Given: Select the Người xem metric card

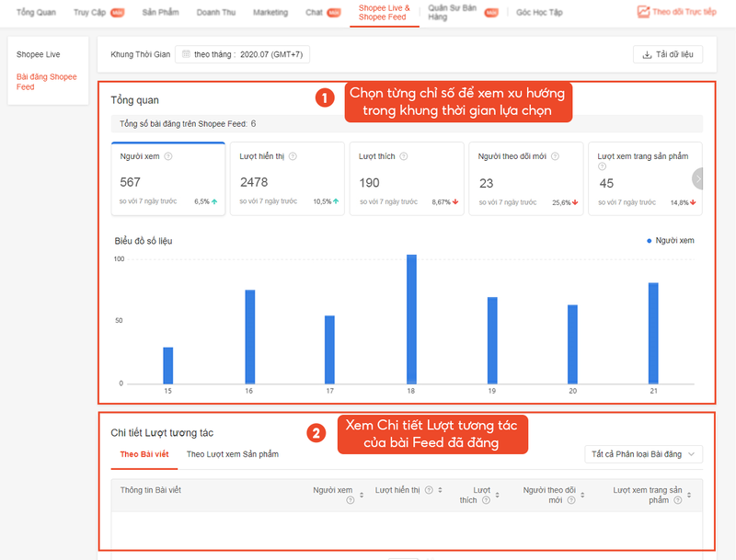Looking at the screenshot, I should click(167, 179).
